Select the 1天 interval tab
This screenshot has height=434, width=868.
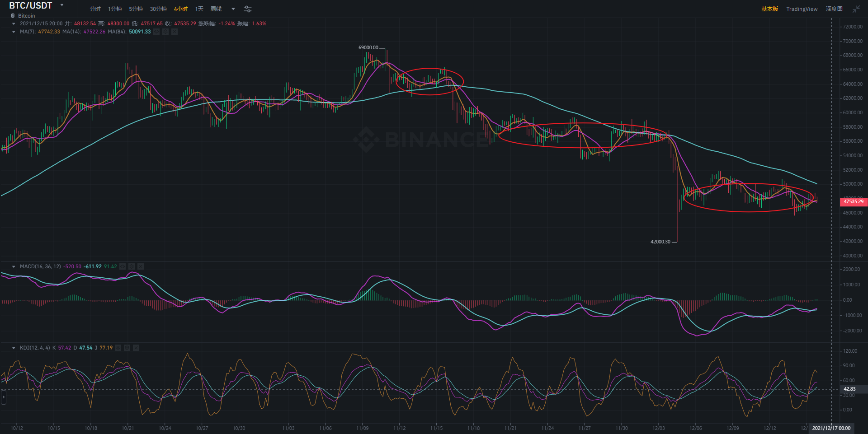click(x=199, y=9)
